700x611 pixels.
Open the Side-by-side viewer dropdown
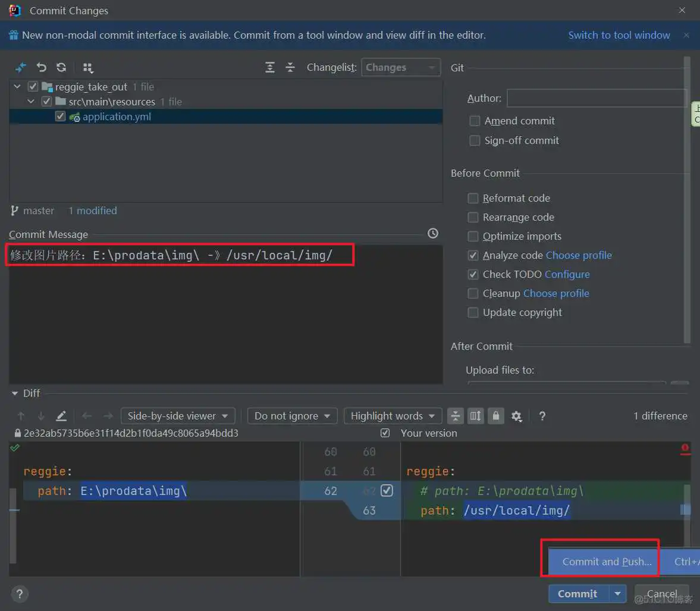coord(178,416)
